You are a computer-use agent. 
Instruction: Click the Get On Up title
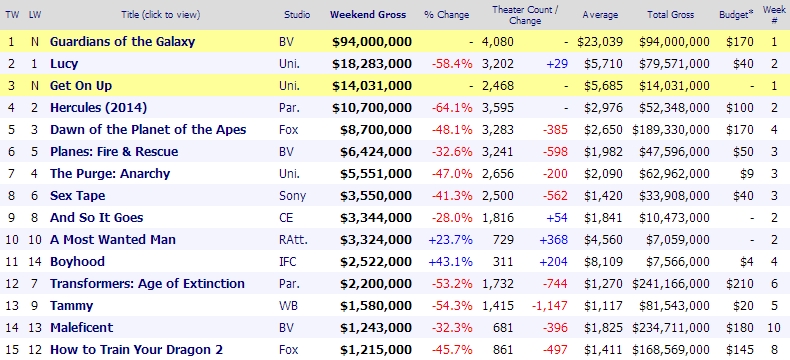(x=81, y=86)
